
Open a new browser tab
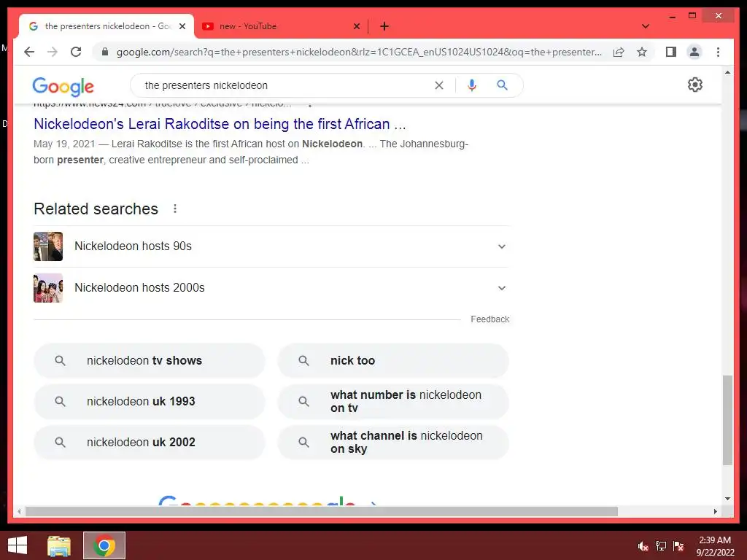384,26
